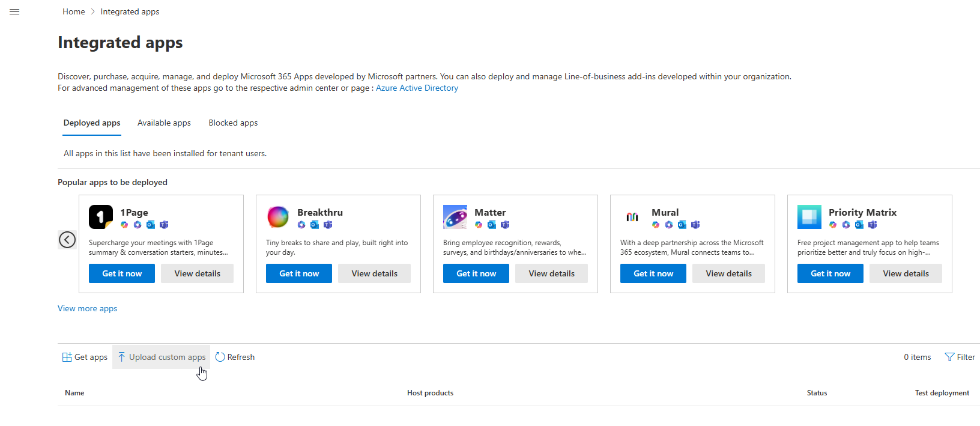View details for Breakthru
Image resolution: width=980 pixels, height=426 pixels.
pyautogui.click(x=374, y=273)
